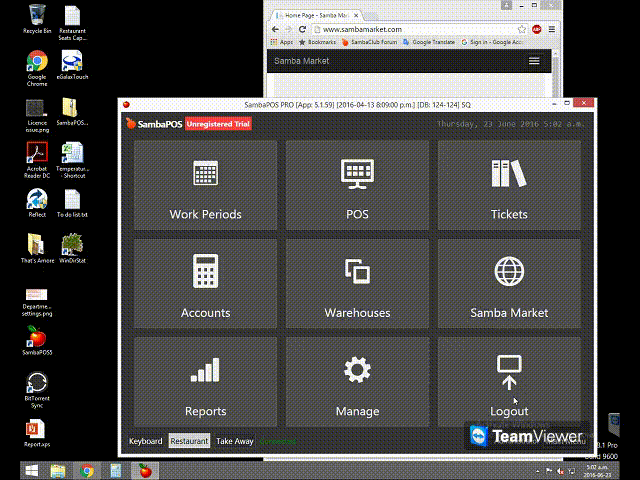Open the Restaurant Seats Cap file icon
The width and height of the screenshot is (640, 480).
pos(72,23)
